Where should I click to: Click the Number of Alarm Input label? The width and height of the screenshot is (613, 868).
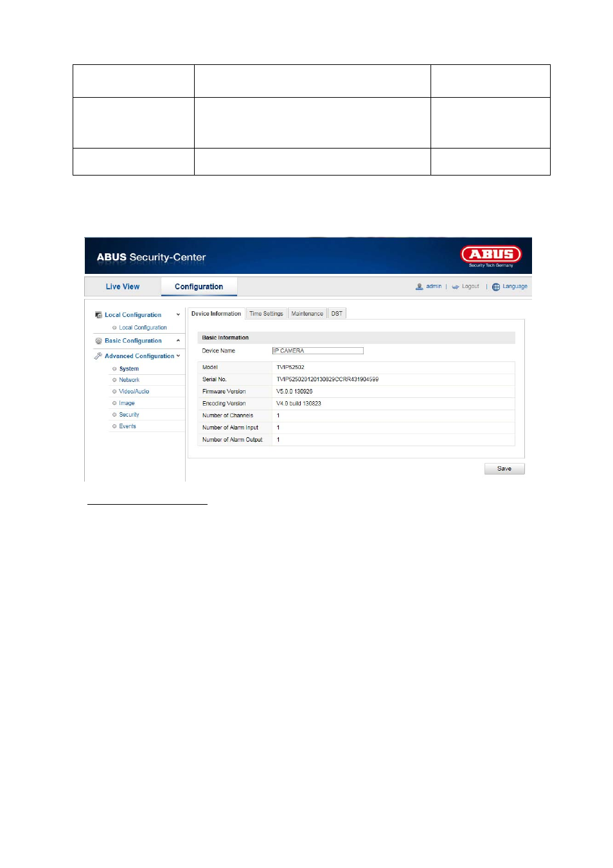230,428
